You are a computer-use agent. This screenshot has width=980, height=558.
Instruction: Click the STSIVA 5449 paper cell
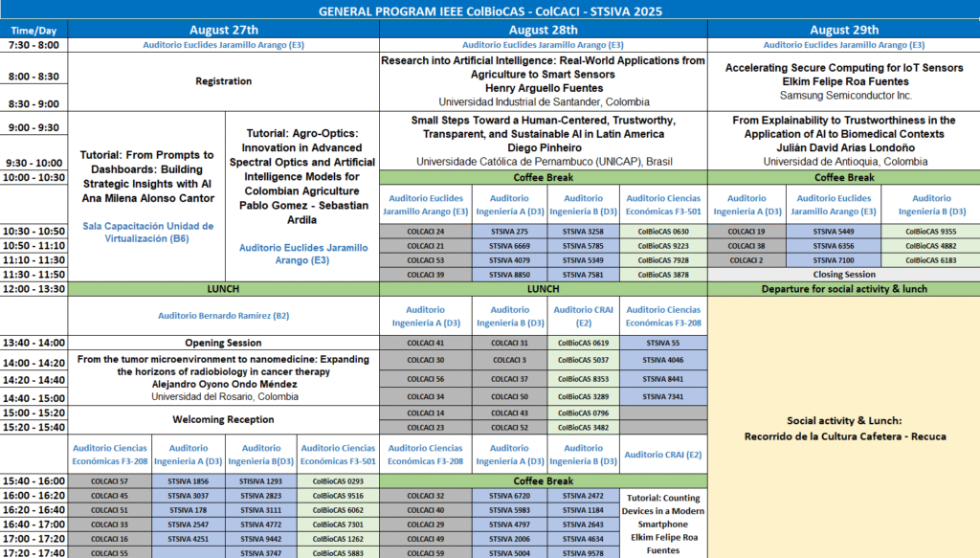pos(834,232)
